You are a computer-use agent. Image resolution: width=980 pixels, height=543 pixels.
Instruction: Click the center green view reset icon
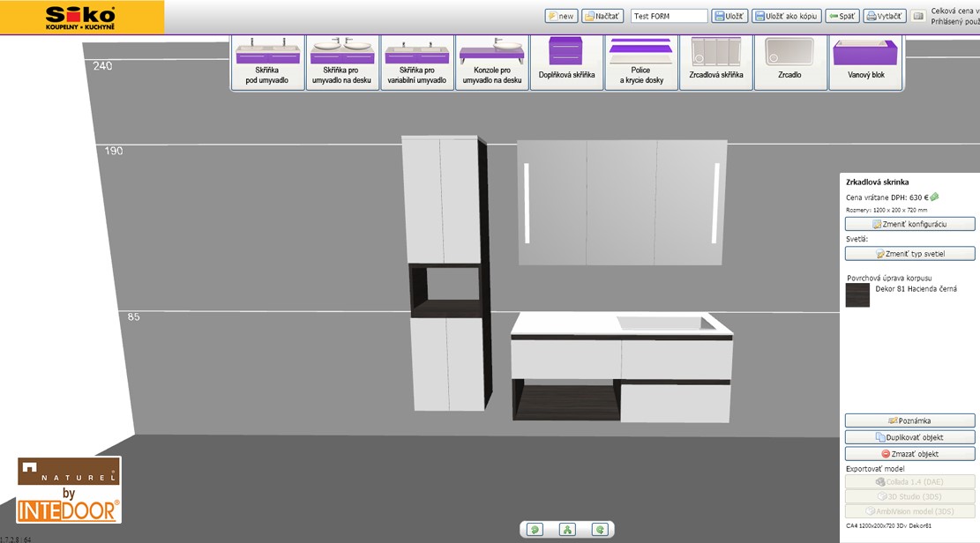[x=568, y=530]
